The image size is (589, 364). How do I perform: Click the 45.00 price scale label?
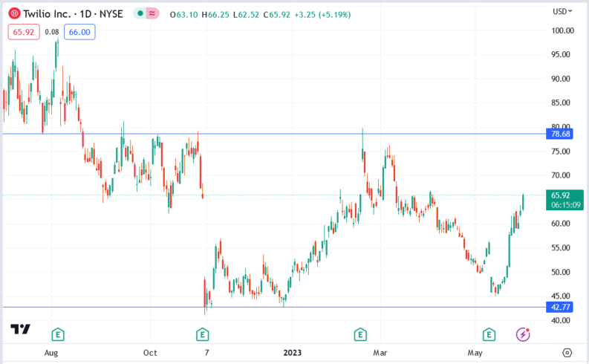(561, 296)
